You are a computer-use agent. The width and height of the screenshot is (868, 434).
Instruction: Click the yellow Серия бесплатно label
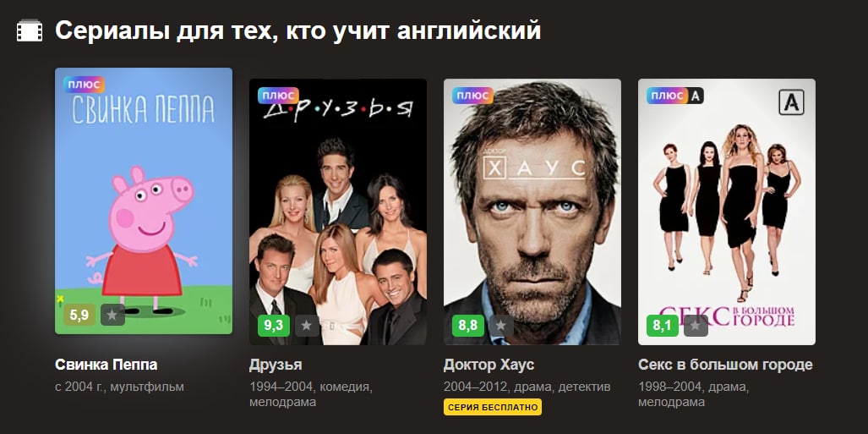point(493,407)
